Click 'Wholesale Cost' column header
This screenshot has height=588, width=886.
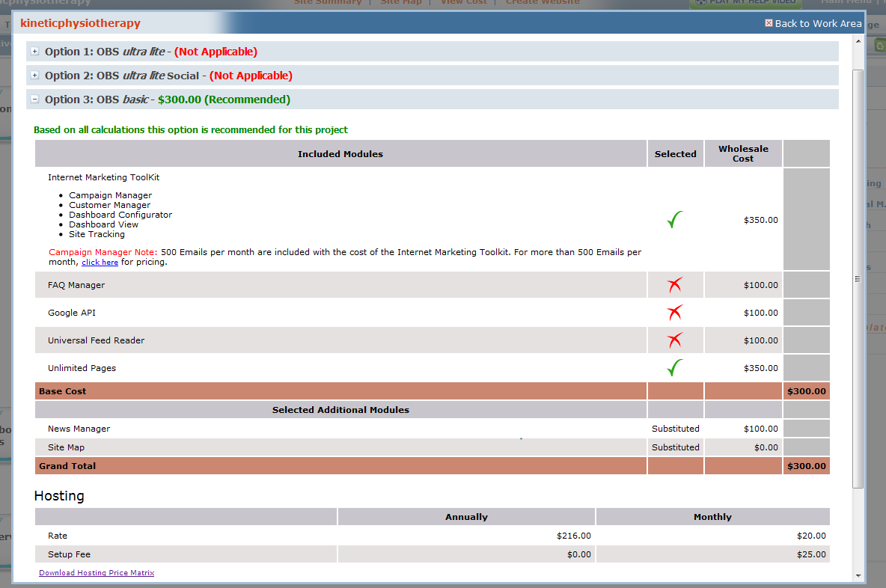[743, 153]
